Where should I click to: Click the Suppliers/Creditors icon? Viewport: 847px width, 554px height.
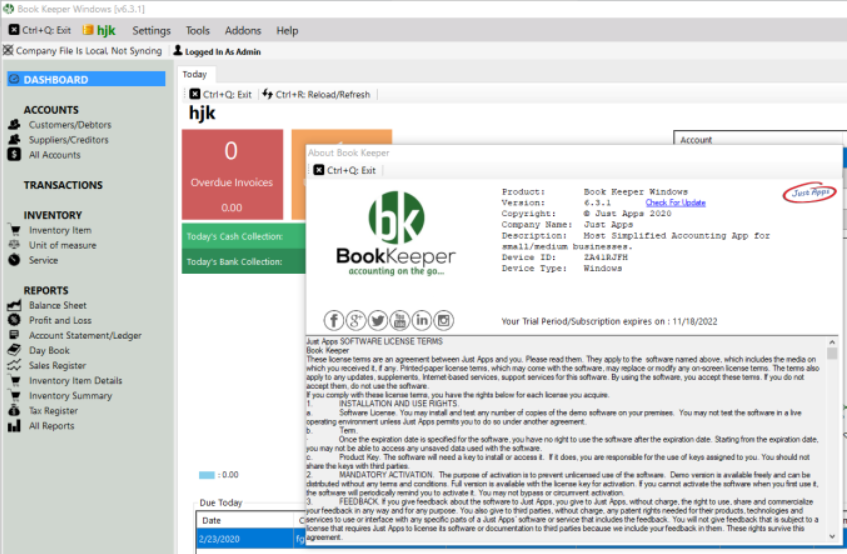(14, 140)
